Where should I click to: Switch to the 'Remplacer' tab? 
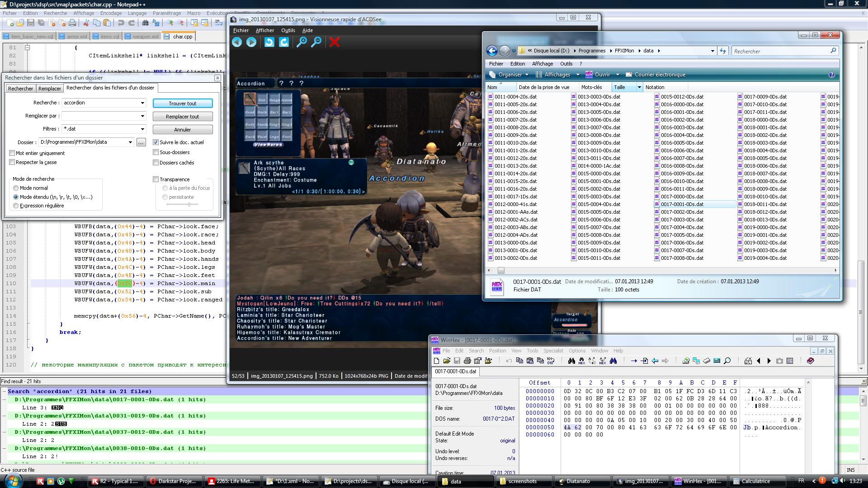point(49,89)
